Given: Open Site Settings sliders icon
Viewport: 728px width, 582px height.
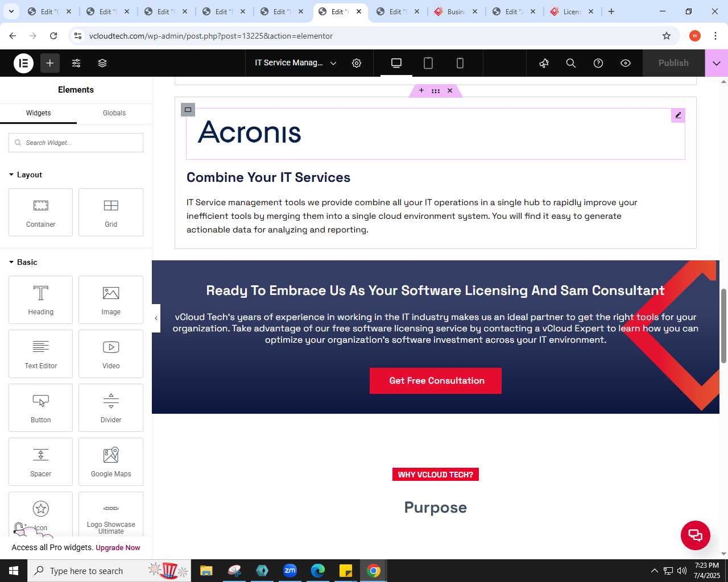Looking at the screenshot, I should (76, 63).
